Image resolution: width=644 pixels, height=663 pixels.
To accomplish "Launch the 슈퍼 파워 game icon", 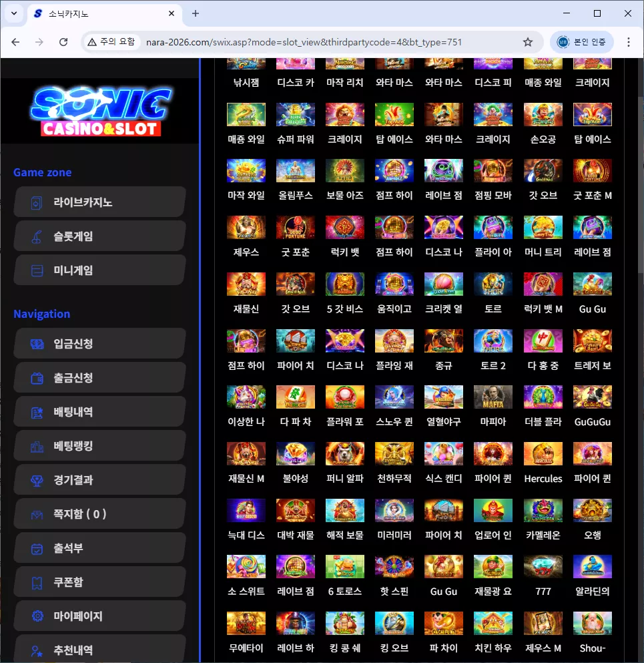I will tap(296, 115).
